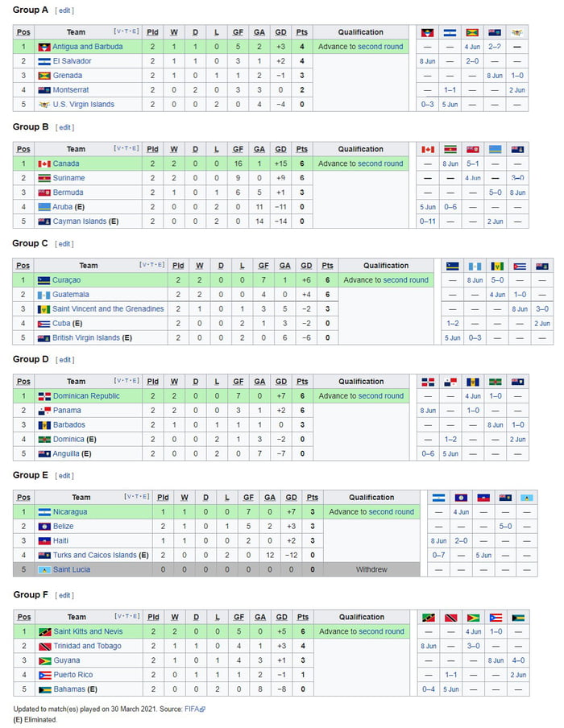
Task: Click the Cuba flag icon in Group C
Action: click(x=45, y=323)
